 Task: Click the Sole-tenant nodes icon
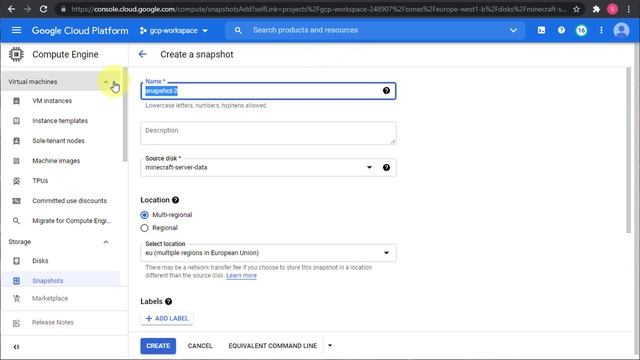point(16,141)
